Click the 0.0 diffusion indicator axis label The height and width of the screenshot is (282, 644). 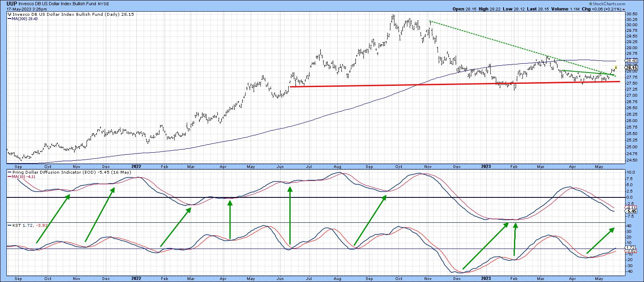[x=629, y=197]
